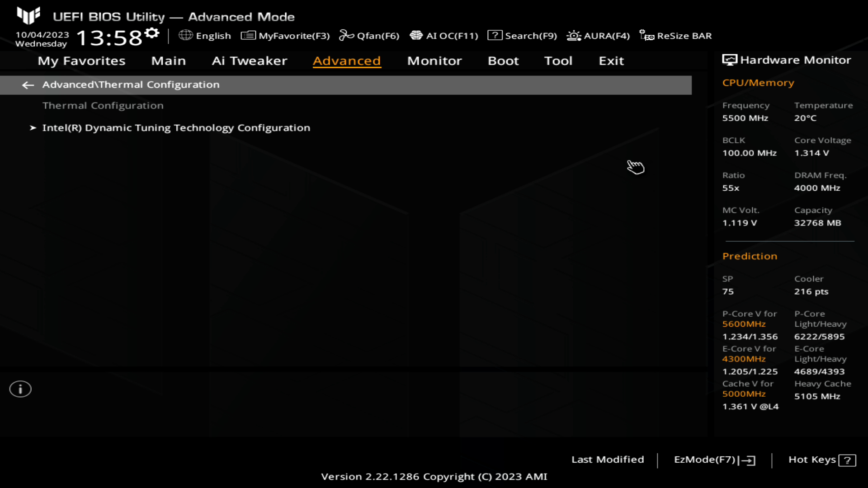Click the 20°C temperature value
The image size is (868, 488).
[805, 118]
